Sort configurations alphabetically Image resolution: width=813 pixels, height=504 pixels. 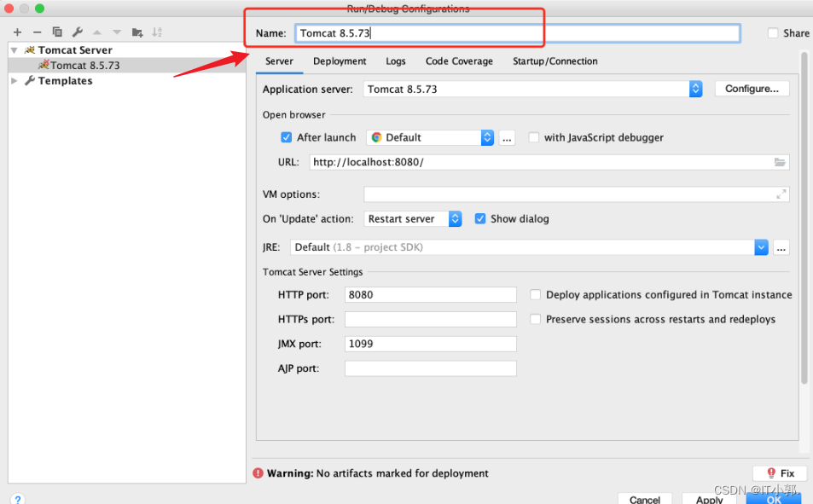pyautogui.click(x=157, y=32)
